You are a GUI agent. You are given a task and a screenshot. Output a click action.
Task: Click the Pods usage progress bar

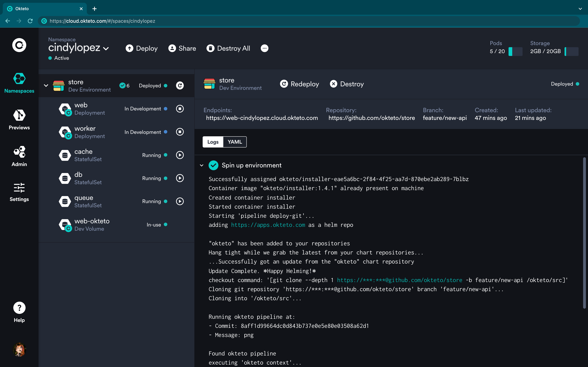(515, 51)
